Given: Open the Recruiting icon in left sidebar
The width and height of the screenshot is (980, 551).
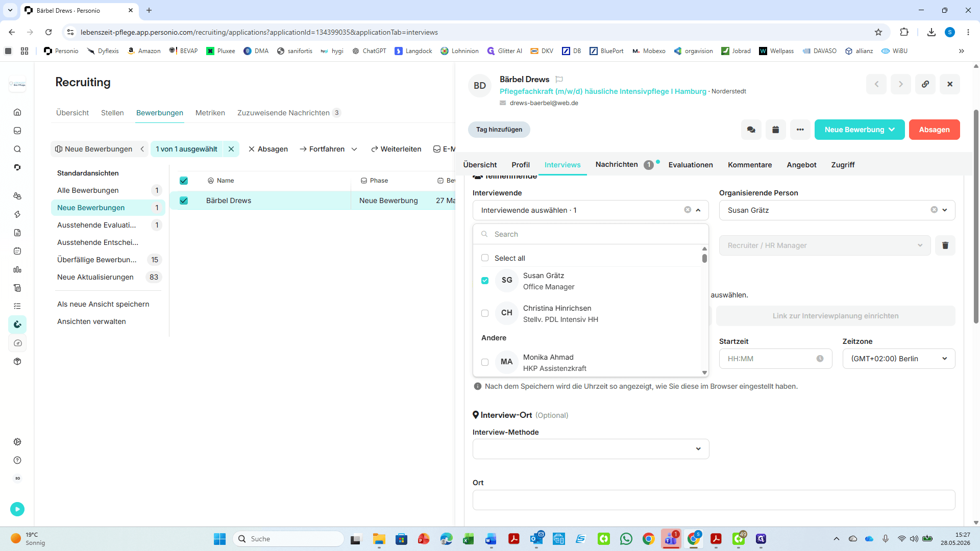Looking at the screenshot, I should point(17,324).
